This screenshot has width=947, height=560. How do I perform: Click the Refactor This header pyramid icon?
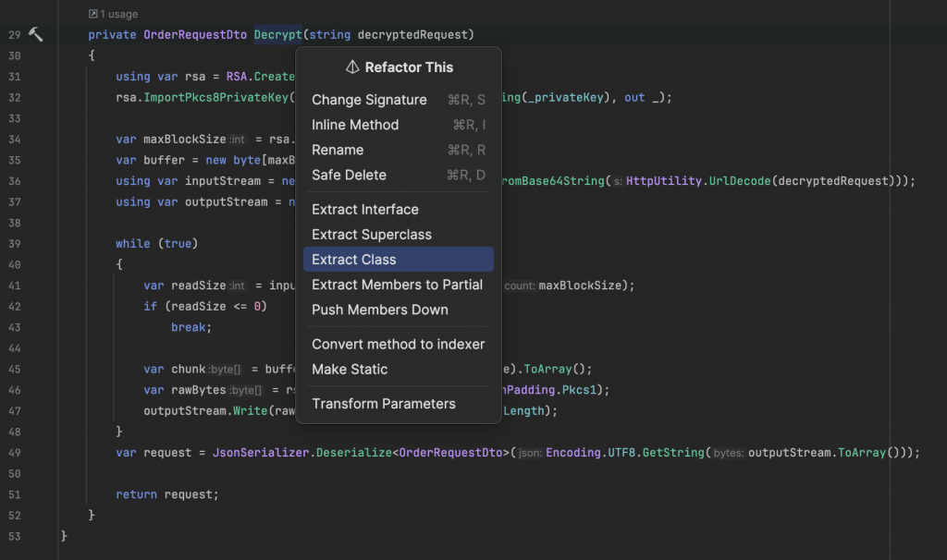[x=352, y=67]
